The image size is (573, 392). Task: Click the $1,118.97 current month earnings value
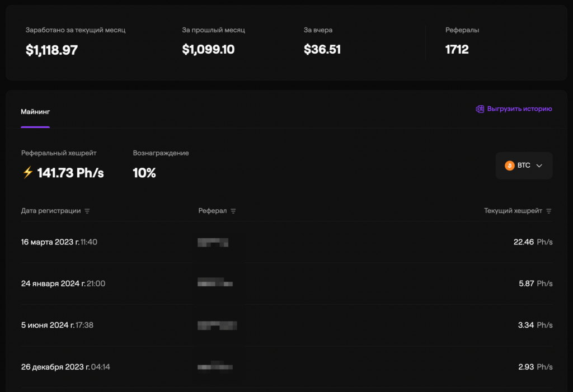pos(51,50)
